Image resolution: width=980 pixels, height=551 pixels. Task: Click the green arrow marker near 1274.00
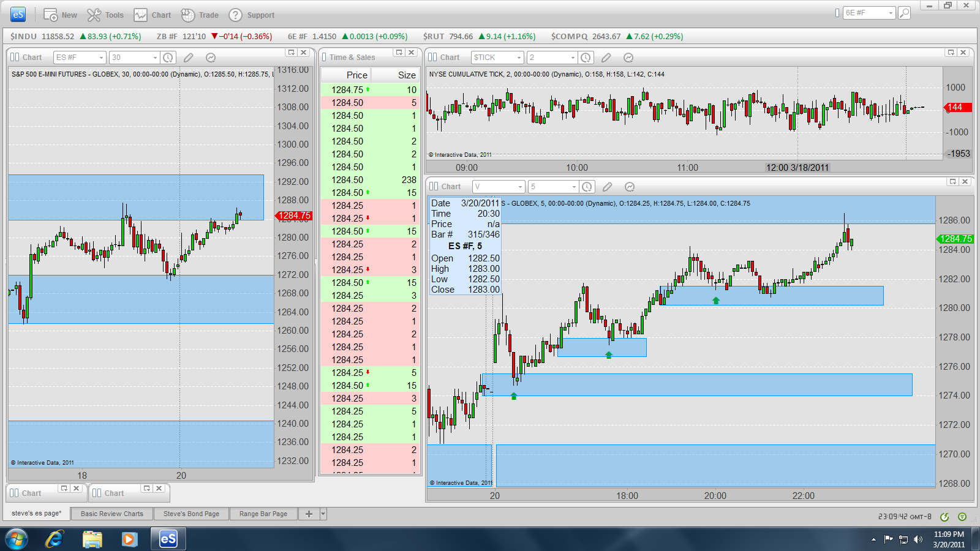click(514, 397)
